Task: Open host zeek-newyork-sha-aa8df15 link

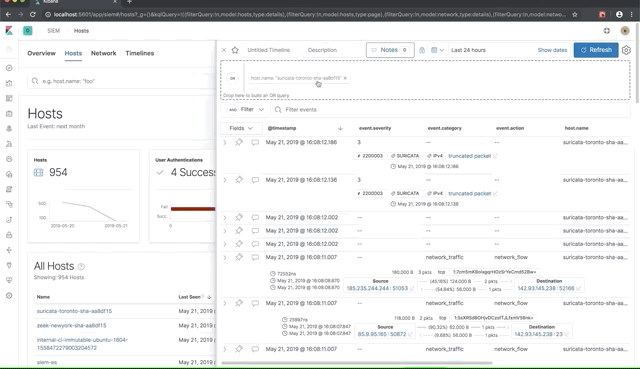Action: click(71, 325)
